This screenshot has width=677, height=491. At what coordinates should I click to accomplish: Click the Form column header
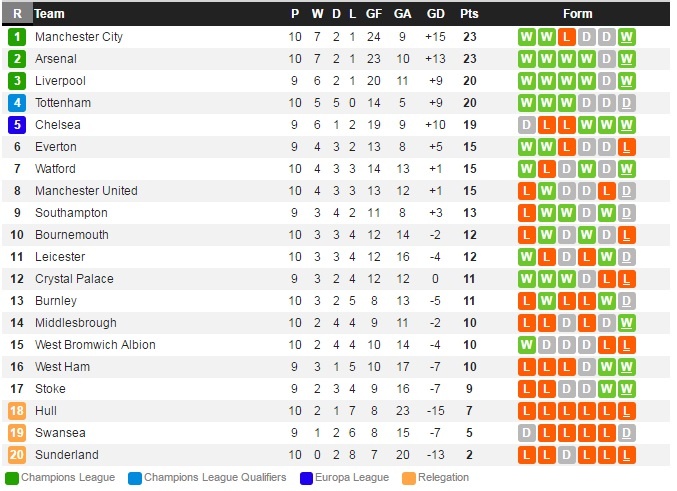point(577,14)
